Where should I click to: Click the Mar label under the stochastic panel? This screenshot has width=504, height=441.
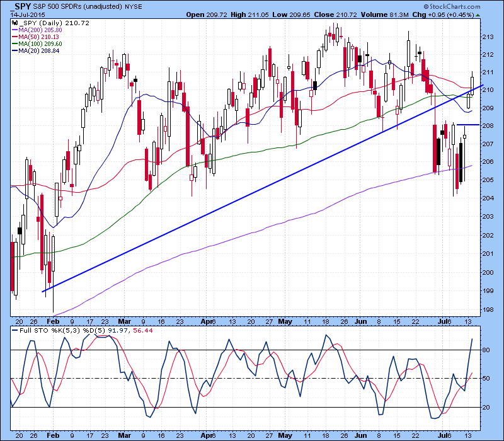(124, 435)
